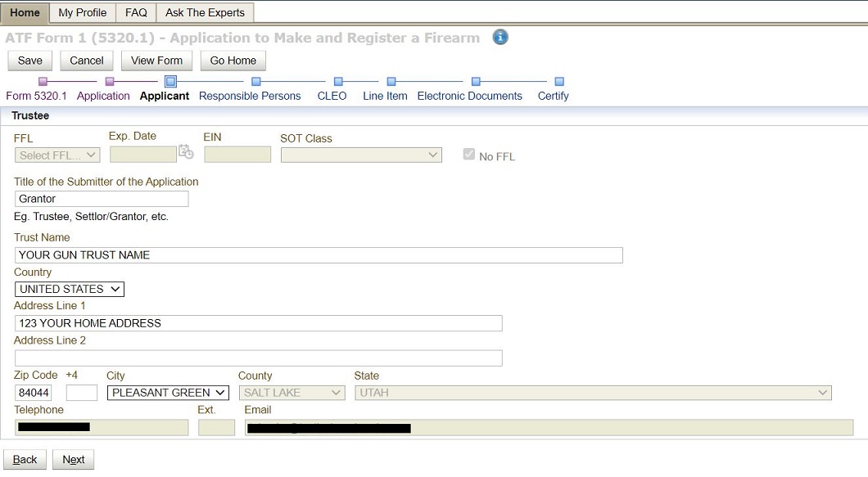
Task: Click the View Form button
Action: [156, 60]
